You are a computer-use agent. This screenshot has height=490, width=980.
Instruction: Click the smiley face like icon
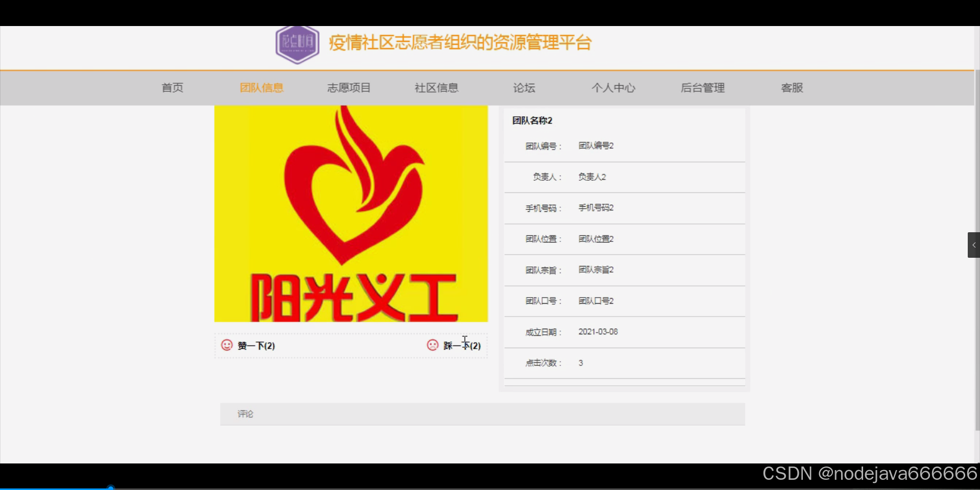tap(227, 345)
